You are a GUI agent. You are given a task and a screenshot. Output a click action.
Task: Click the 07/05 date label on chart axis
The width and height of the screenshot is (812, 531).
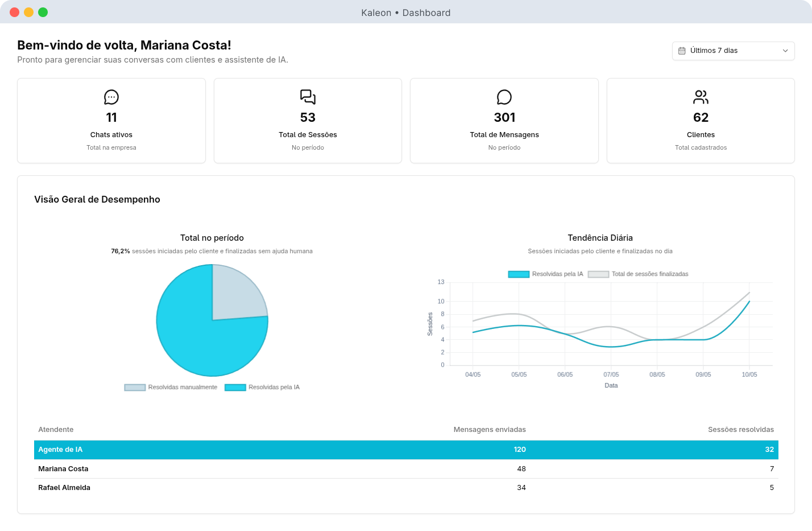click(x=611, y=374)
